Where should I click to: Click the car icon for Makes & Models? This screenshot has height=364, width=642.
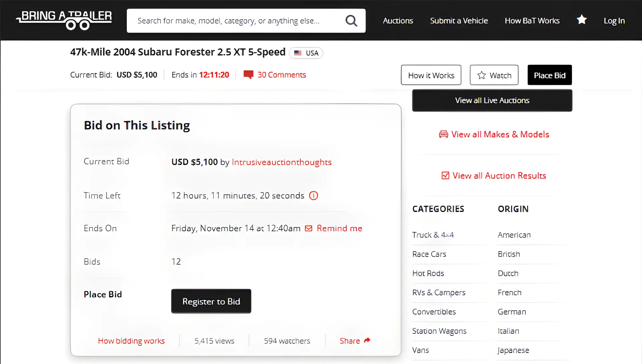coord(443,134)
